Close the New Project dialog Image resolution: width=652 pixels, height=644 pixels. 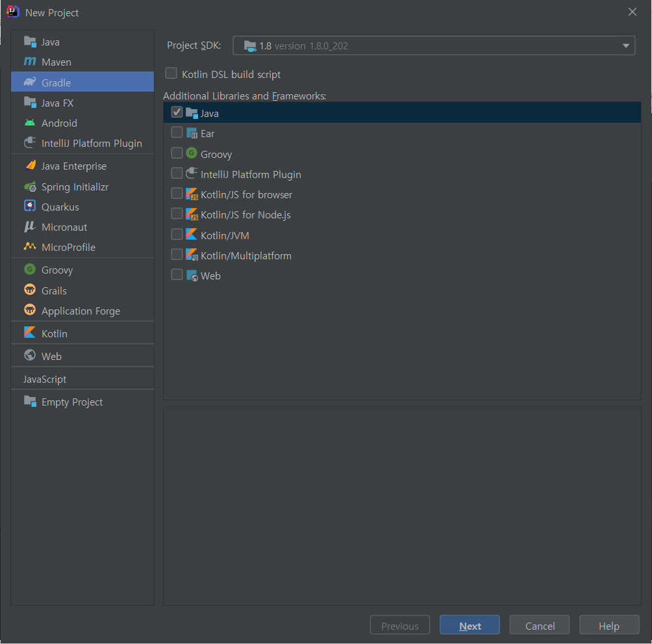coord(633,12)
